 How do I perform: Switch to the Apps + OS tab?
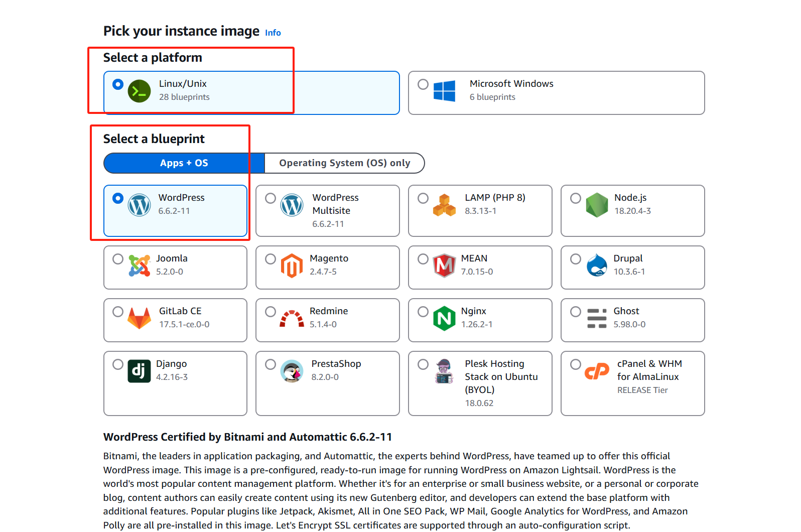pyautogui.click(x=184, y=163)
